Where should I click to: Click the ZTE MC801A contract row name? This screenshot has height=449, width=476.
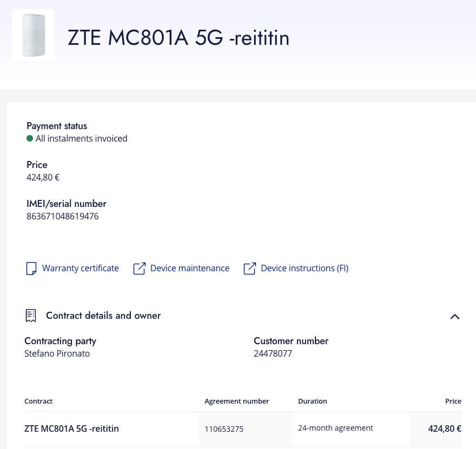tap(71, 428)
